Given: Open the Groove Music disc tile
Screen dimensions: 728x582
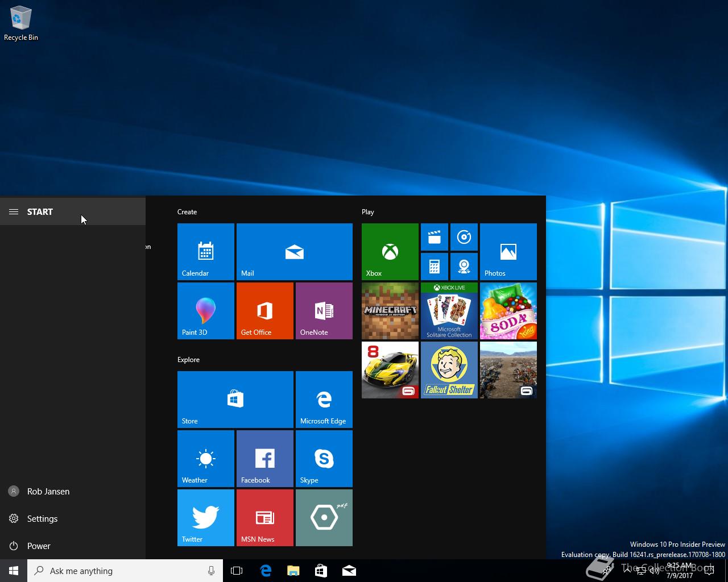Looking at the screenshot, I should (x=464, y=237).
